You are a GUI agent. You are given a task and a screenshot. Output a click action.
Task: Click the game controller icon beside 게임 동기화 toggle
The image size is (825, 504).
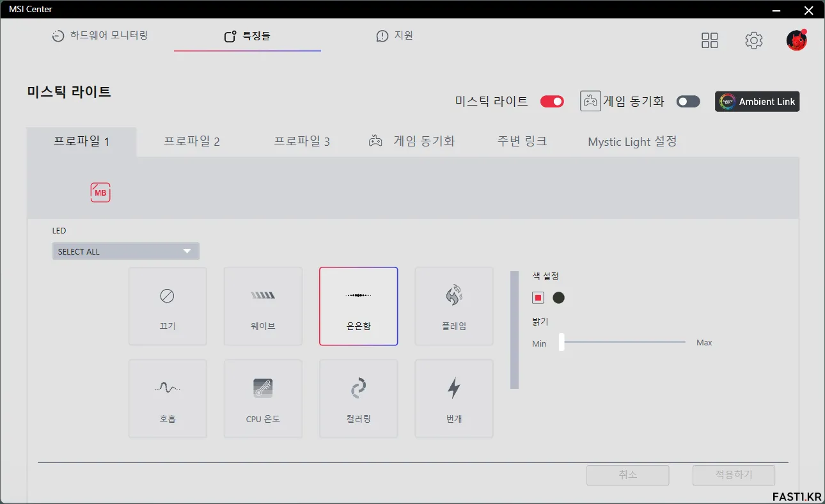tap(590, 101)
